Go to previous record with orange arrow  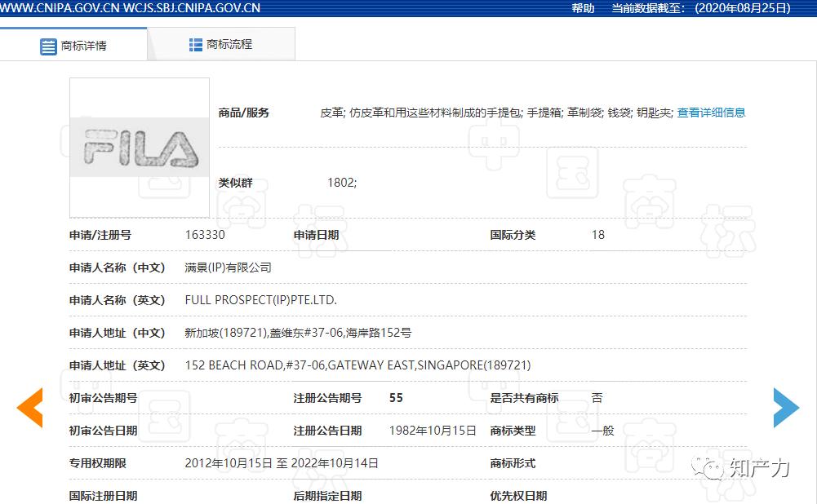pos(29,408)
